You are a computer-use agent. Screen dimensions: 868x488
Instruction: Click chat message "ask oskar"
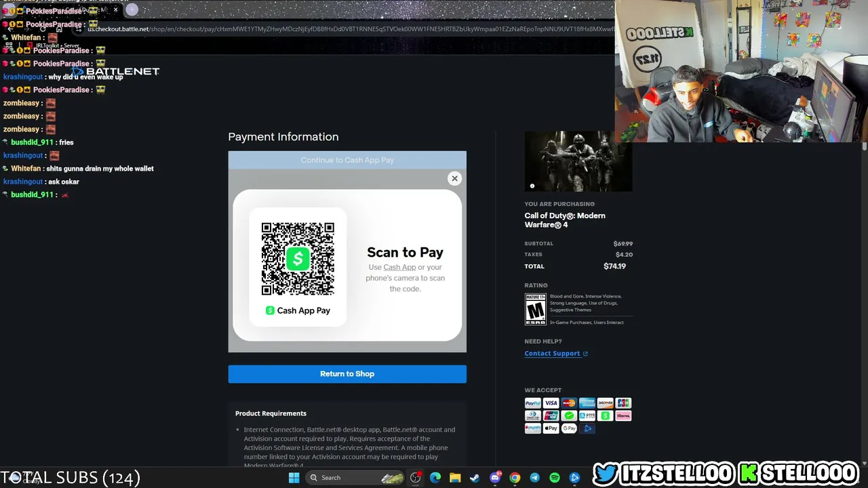point(64,182)
